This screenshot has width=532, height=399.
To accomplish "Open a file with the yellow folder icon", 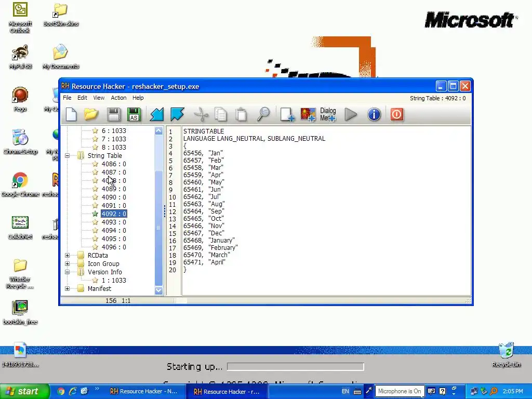I will 91,114.
